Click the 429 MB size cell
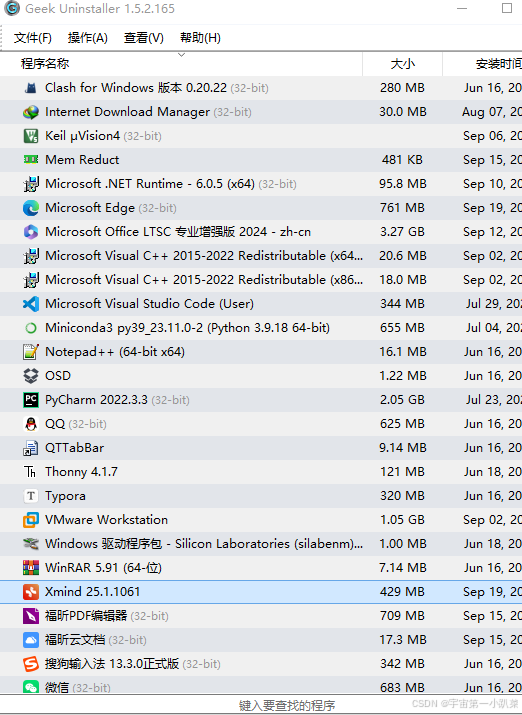The image size is (522, 715). point(403,592)
